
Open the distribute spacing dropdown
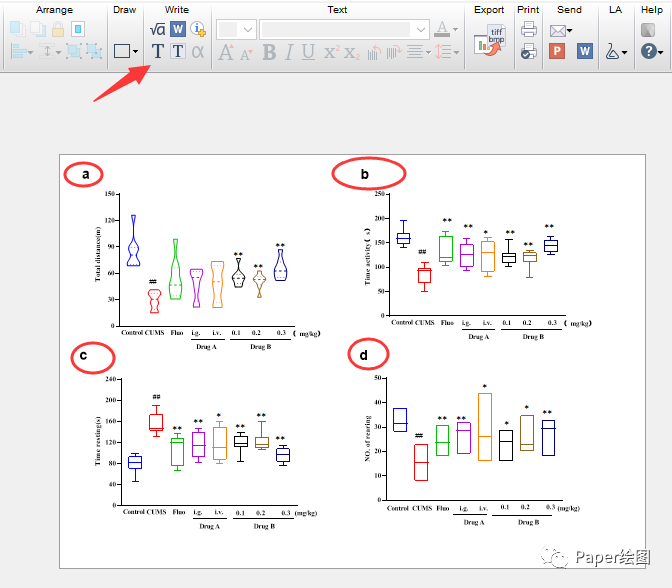(x=50, y=52)
